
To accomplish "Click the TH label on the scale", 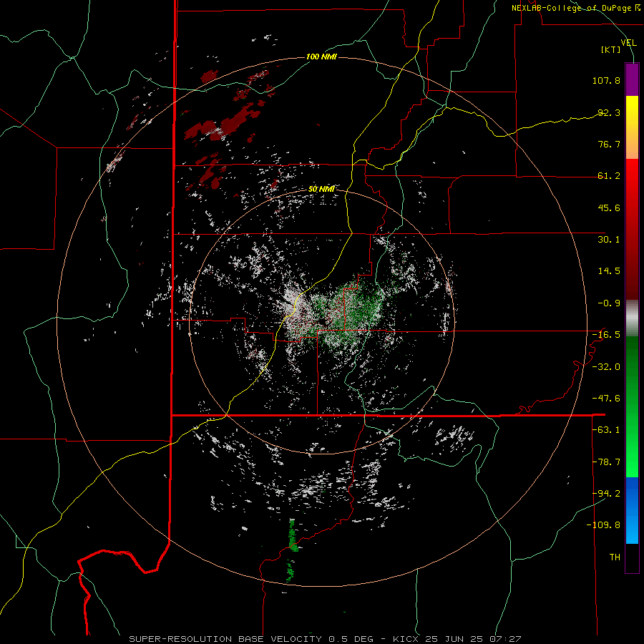I will (x=615, y=557).
